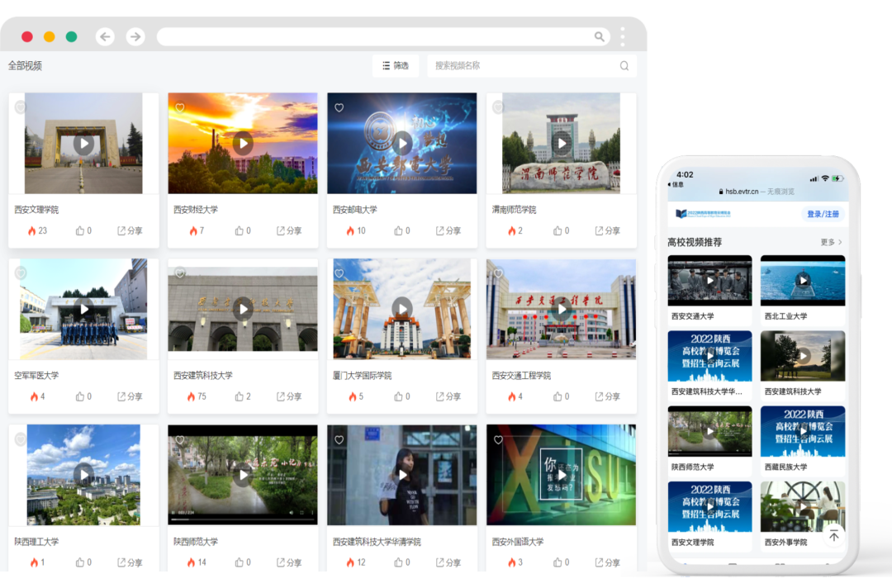The width and height of the screenshot is (892, 588).
Task: Tap the scroll-to-top arrow on phone
Action: pos(833,536)
